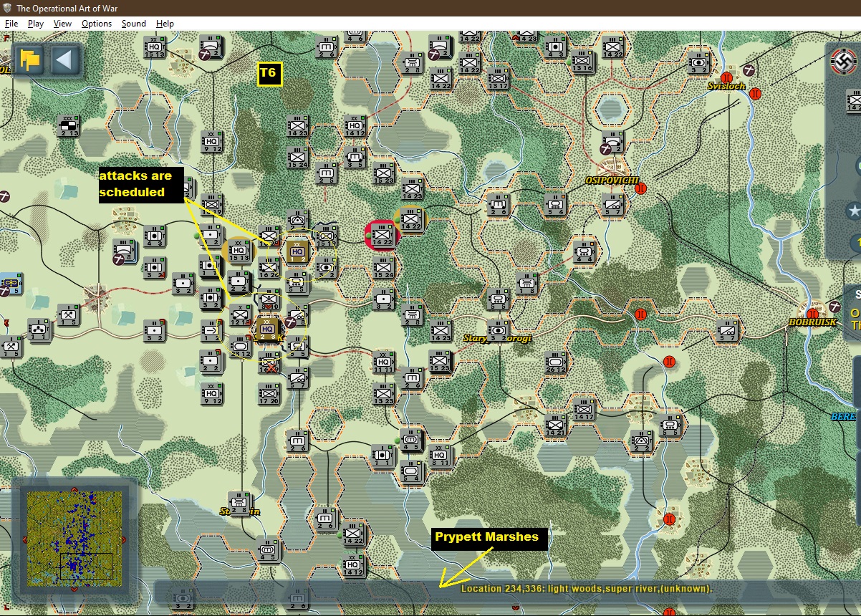Open the File menu

pos(11,24)
